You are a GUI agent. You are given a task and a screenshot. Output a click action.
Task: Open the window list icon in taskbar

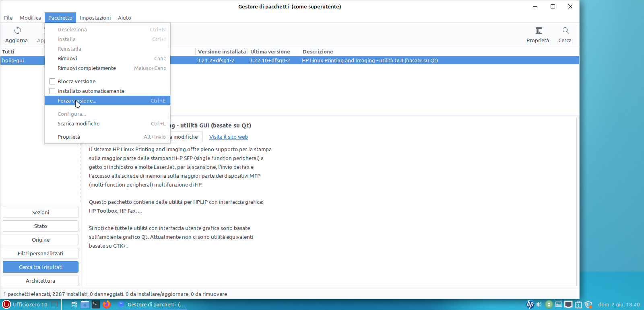(x=74, y=304)
